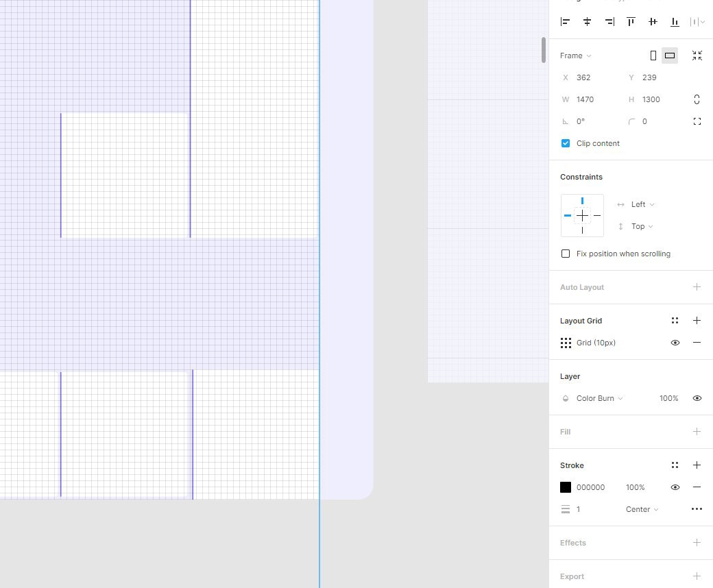
Task: Click the Auto Layout section header
Action: (582, 287)
